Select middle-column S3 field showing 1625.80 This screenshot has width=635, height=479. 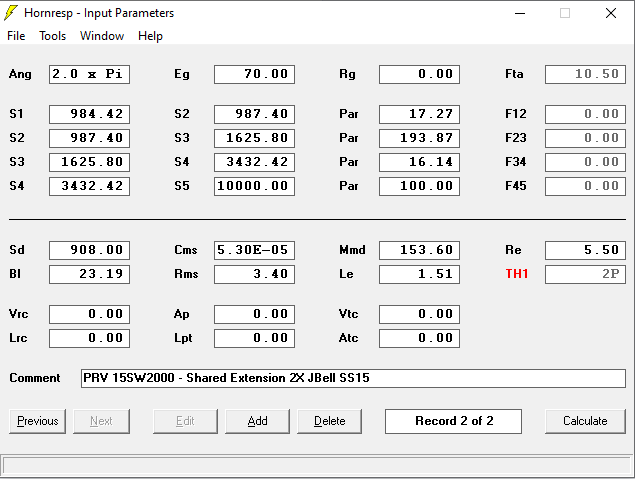point(254,138)
